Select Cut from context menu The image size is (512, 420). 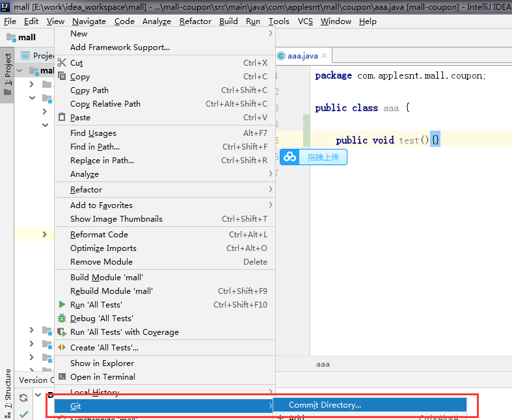pyautogui.click(x=165, y=62)
